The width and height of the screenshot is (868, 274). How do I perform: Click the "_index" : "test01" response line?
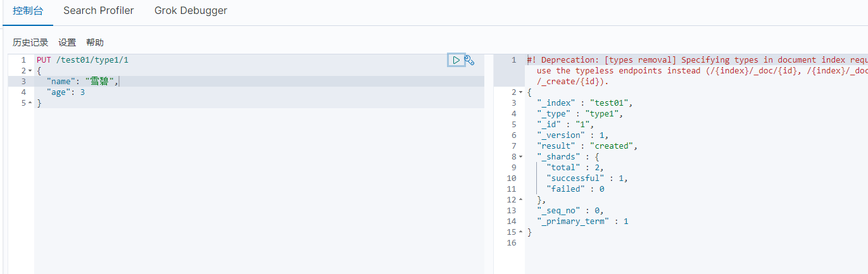click(584, 103)
